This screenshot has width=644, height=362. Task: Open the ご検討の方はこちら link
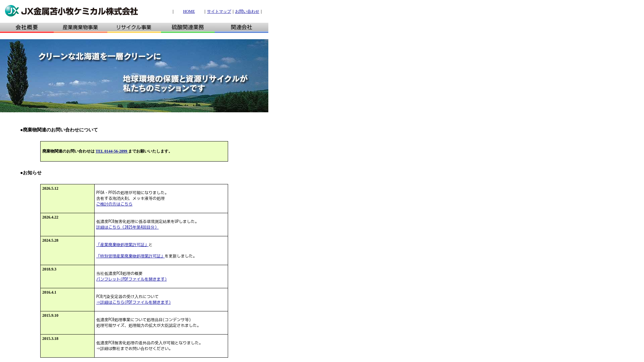(114, 204)
